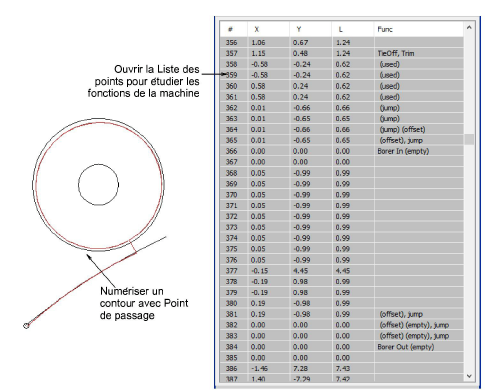The width and height of the screenshot is (485, 390).
Task: Click the small inner circle in drawing
Action: [x=98, y=184]
